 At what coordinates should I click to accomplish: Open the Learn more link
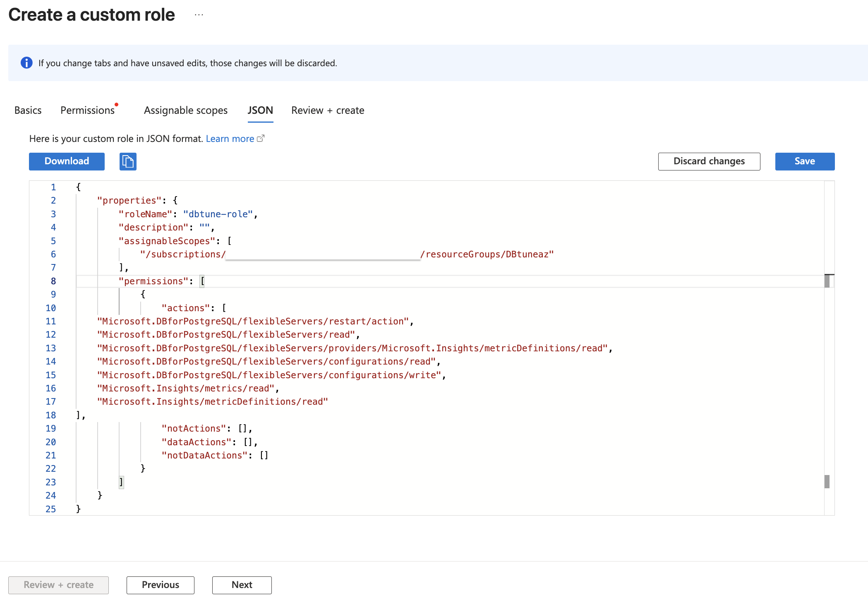pyautogui.click(x=230, y=138)
